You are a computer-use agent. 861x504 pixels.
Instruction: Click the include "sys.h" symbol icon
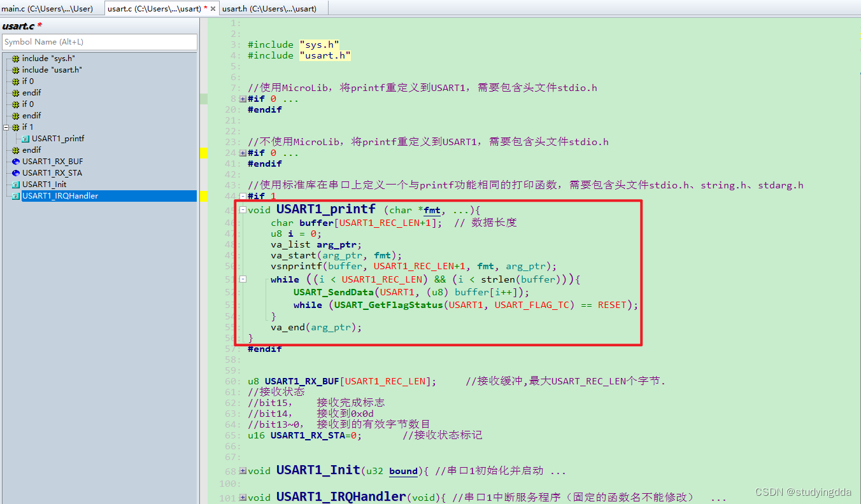pos(16,59)
